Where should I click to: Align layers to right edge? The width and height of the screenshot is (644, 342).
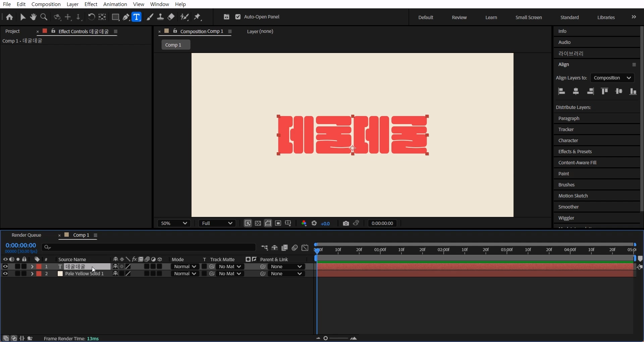click(x=590, y=91)
